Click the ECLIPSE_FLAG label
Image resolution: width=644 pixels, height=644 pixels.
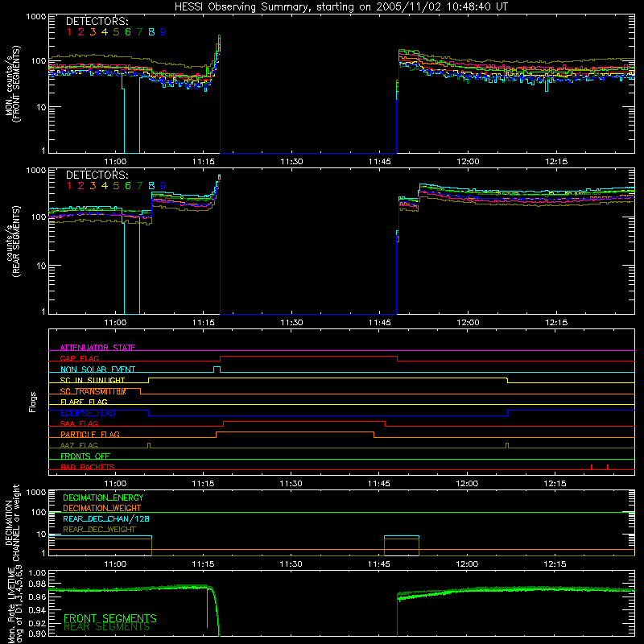point(88,413)
